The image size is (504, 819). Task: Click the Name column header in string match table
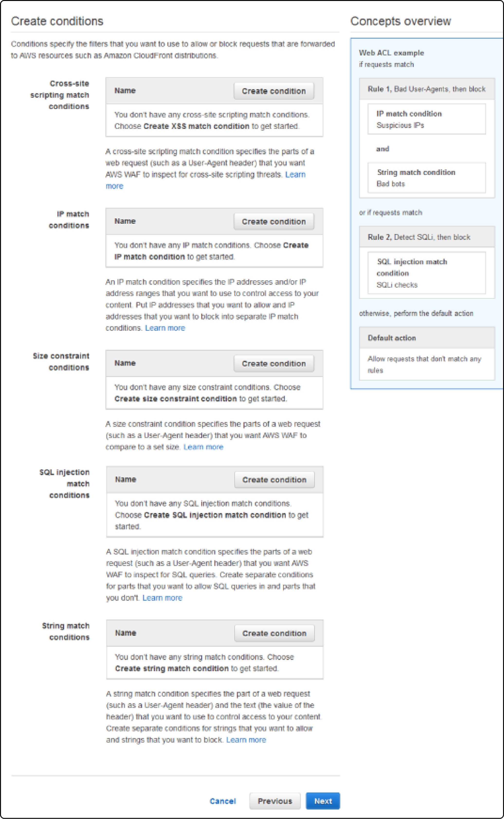coord(126,633)
